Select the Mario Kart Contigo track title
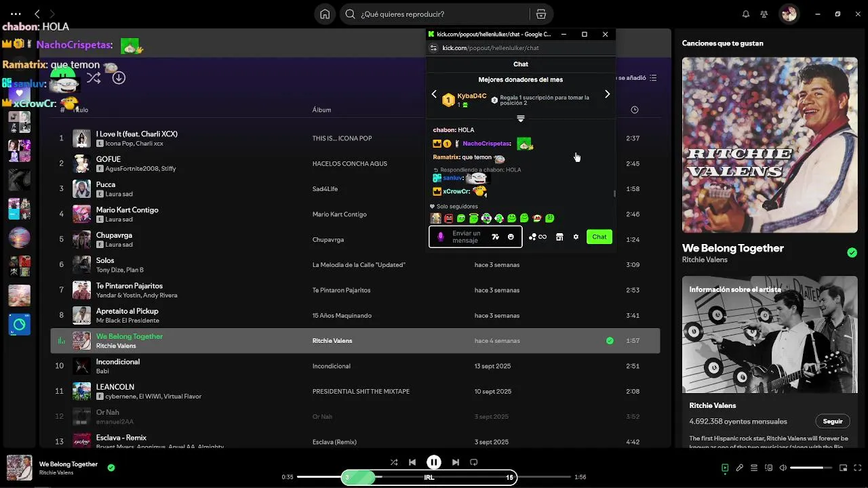 127,210
